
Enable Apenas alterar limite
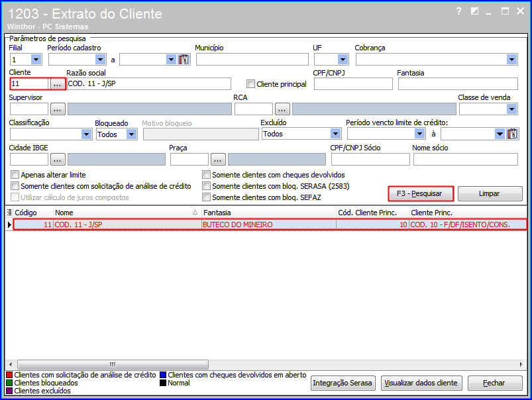tap(15, 175)
